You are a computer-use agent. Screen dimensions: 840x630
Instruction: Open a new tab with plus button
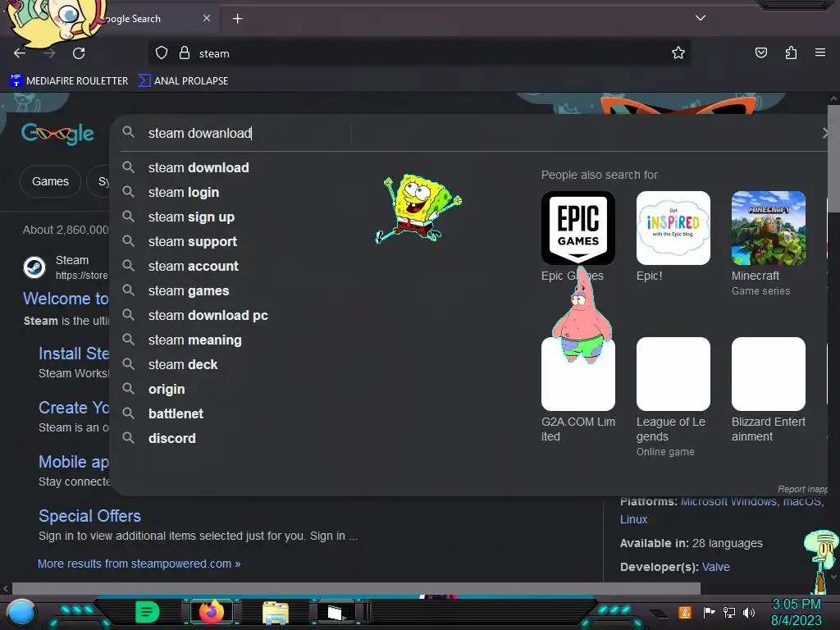click(x=237, y=19)
